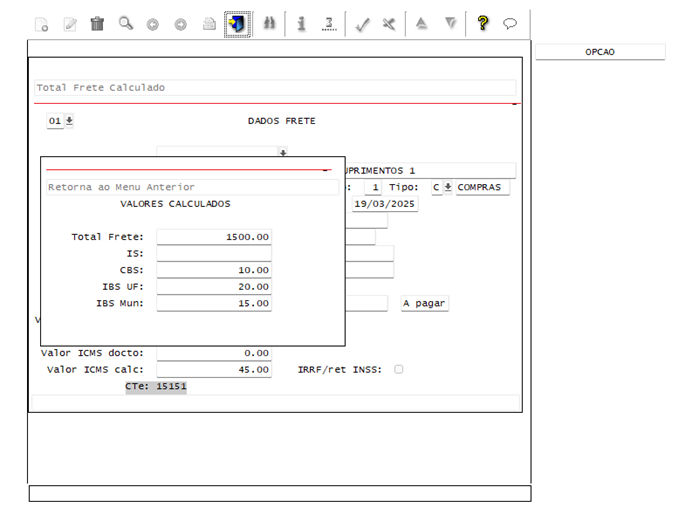Click the Total Frete 1500.00 field
Image resolution: width=699 pixels, height=528 pixels.
(214, 237)
